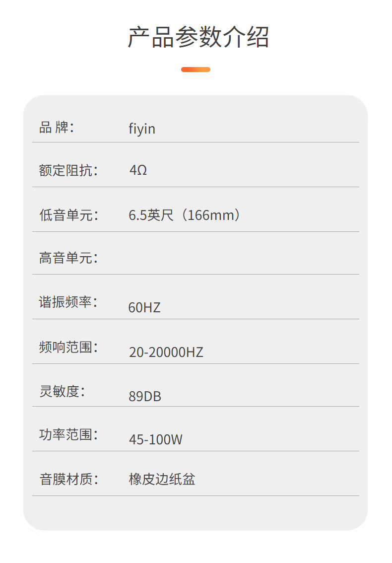The height and width of the screenshot is (563, 392).
Task: Click the 45-100W power value
Action: (x=156, y=440)
